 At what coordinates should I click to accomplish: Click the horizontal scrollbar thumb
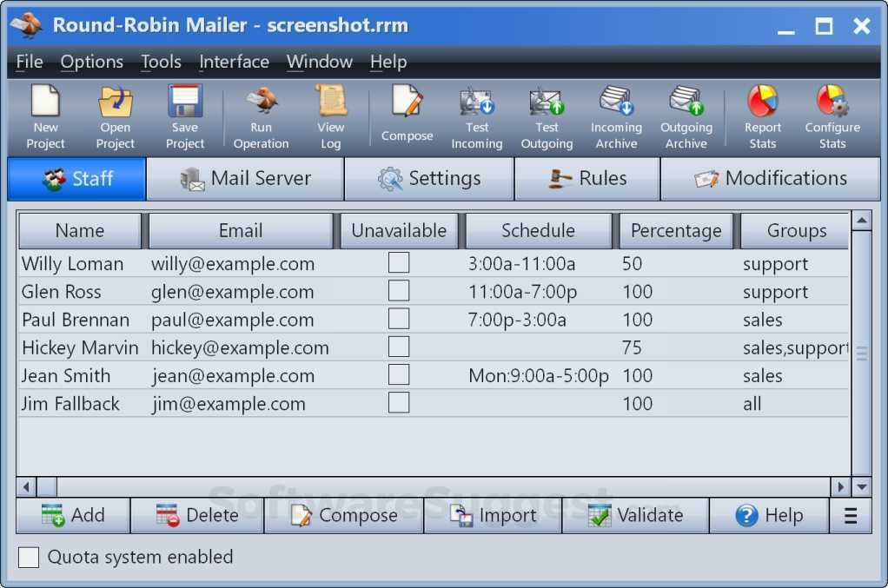(x=47, y=486)
